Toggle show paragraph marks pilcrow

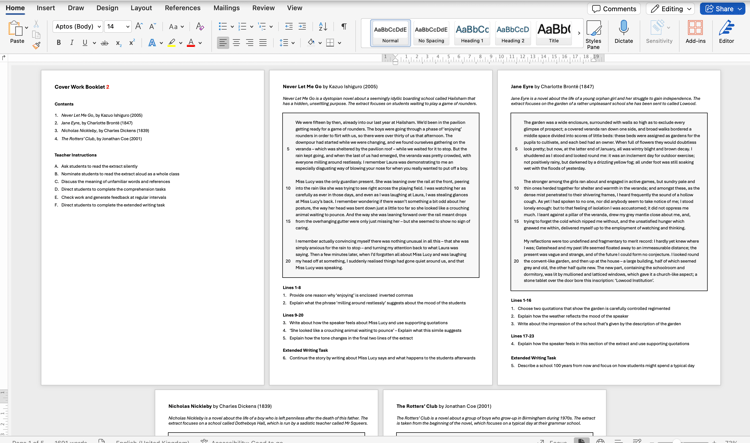click(343, 27)
